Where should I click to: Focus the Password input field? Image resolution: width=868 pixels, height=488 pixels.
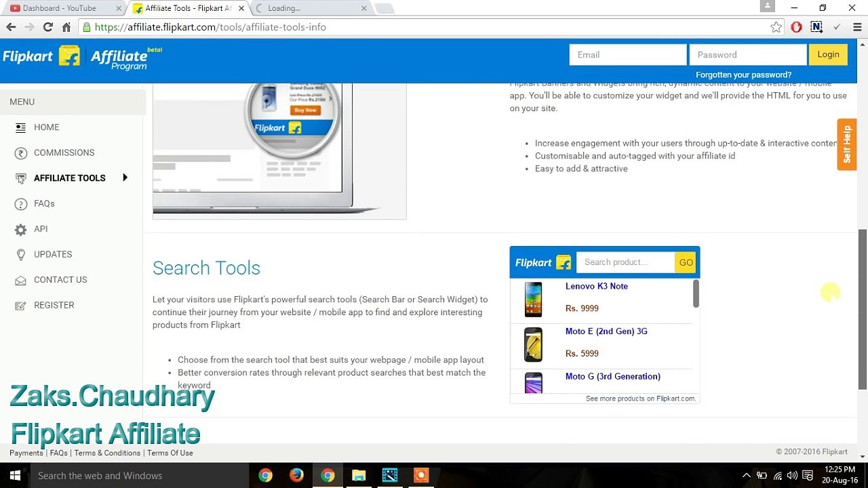point(748,55)
